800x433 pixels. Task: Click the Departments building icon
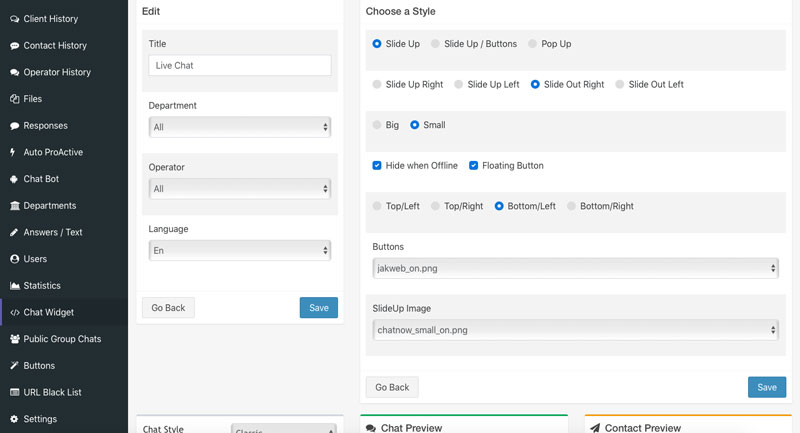pos(14,206)
